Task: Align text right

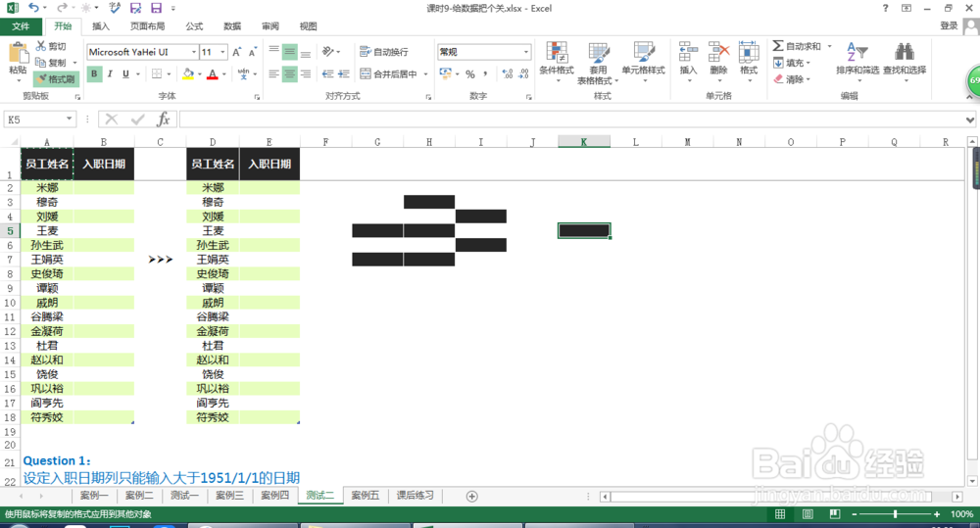Action: pyautogui.click(x=306, y=73)
